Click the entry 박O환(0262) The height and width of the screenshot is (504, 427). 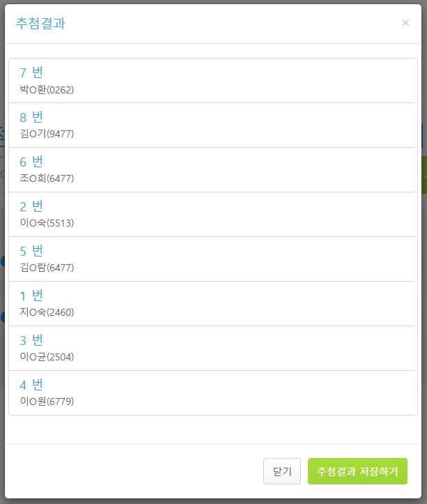click(x=47, y=90)
